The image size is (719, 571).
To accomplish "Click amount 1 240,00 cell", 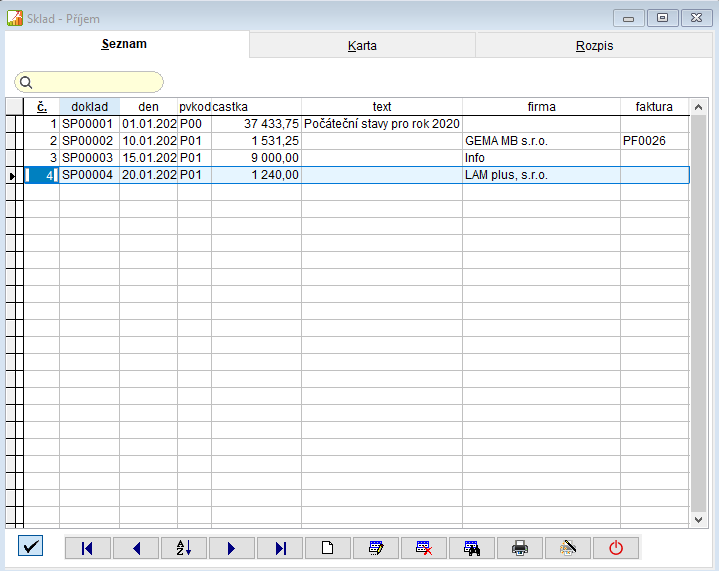I will point(256,175).
